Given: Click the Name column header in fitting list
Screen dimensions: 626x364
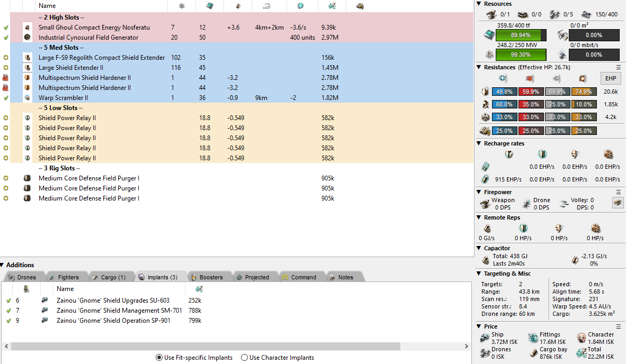Looking at the screenshot, I should tap(47, 6).
